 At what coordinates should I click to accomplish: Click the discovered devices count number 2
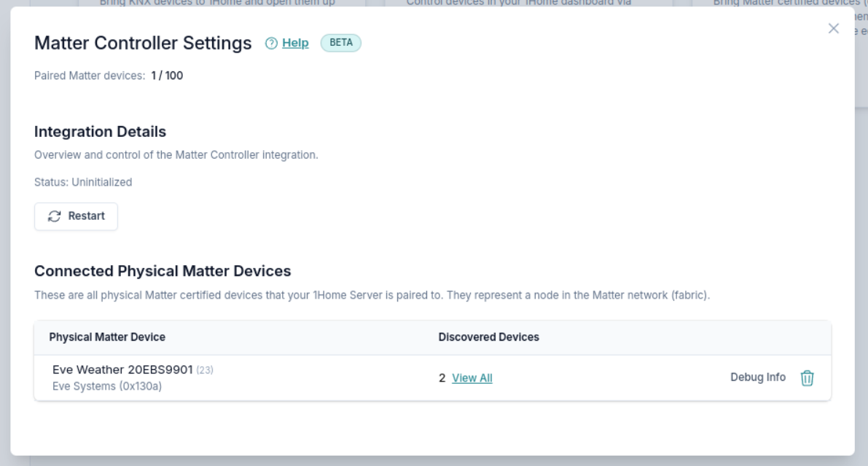[442, 378]
